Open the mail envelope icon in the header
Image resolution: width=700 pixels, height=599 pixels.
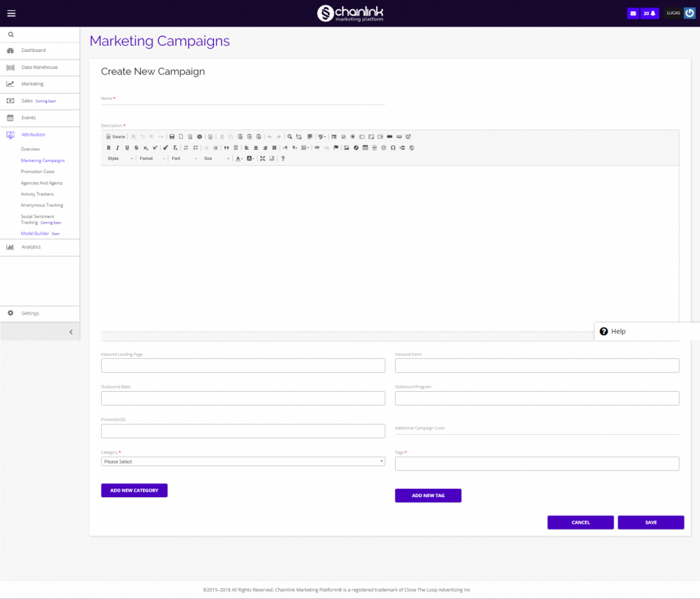tap(633, 13)
